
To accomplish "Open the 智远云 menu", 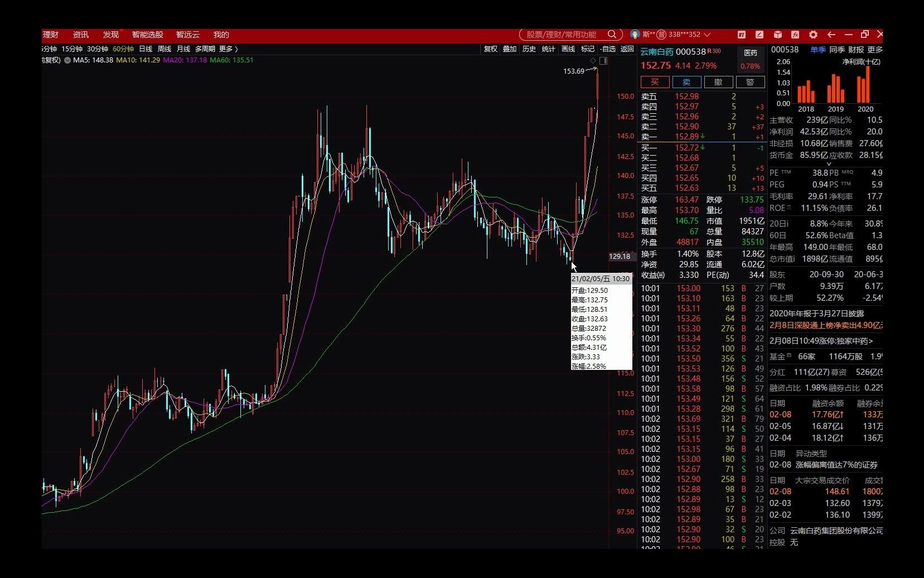I will click(x=187, y=35).
